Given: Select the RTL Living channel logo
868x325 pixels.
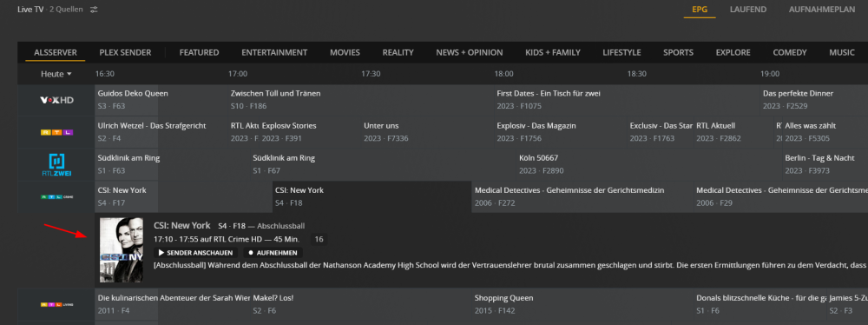Looking at the screenshot, I should click(x=56, y=304).
